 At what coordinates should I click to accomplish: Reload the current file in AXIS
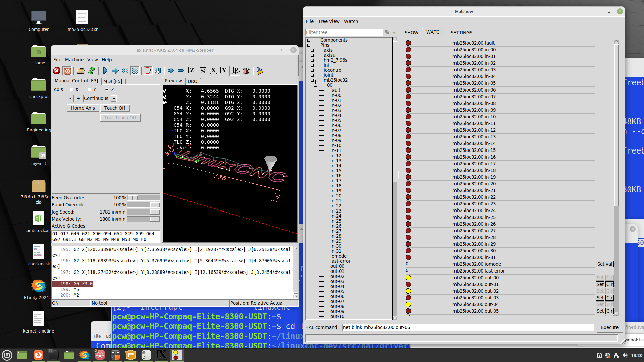pyautogui.click(x=92, y=71)
